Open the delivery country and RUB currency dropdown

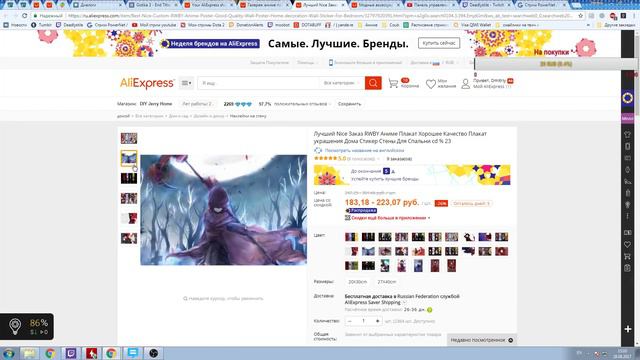435,62
